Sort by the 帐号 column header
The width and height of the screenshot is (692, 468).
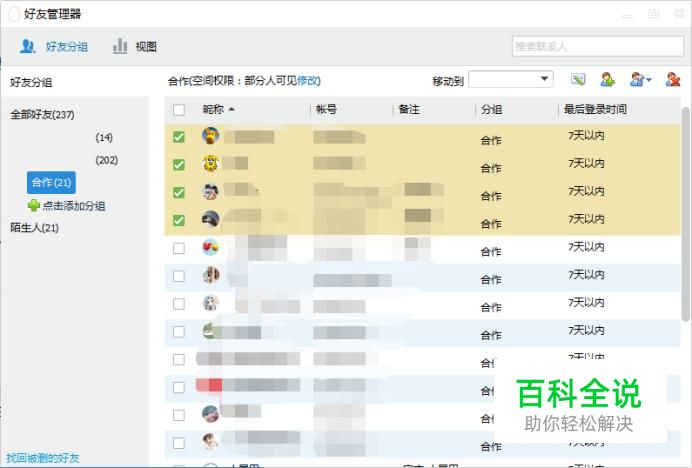coord(327,109)
